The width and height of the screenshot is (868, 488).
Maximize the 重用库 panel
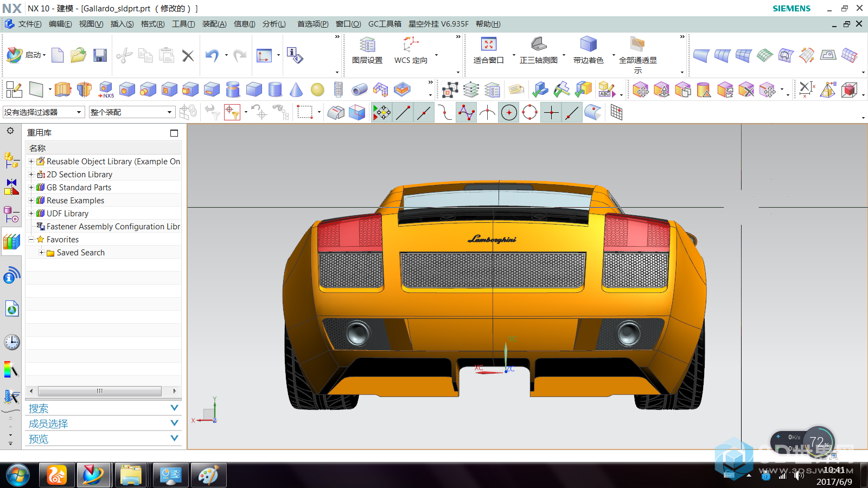174,133
